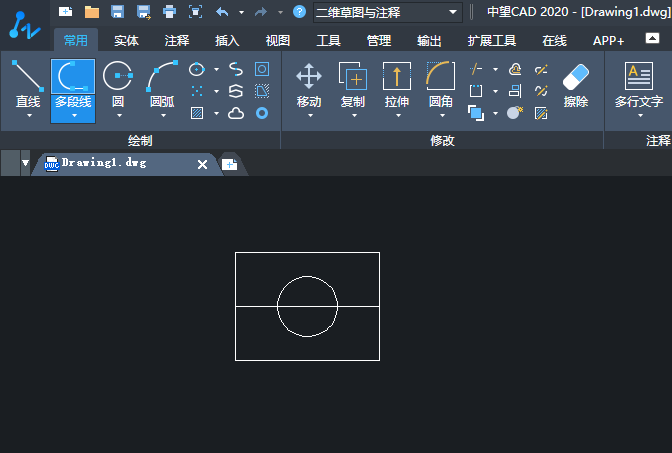Save the drawing with the floppy disk icon
This screenshot has width=672, height=453.
[117, 12]
